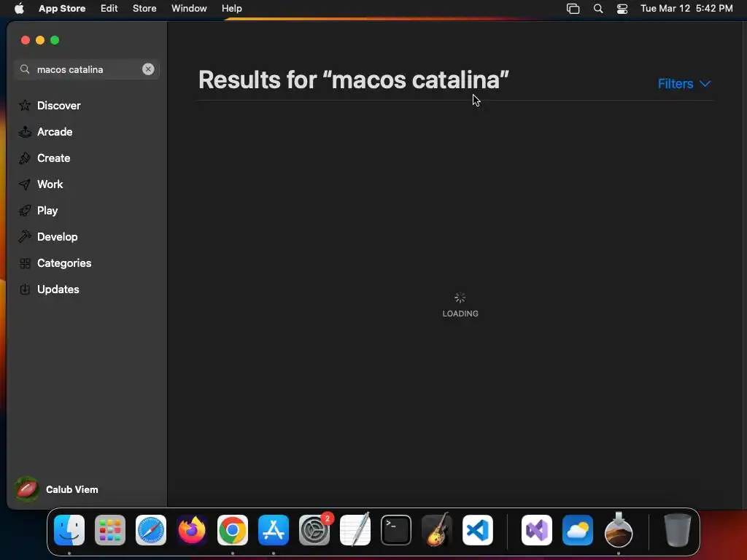747x560 pixels.
Task: Clear the search field with the x button
Action: point(148,69)
